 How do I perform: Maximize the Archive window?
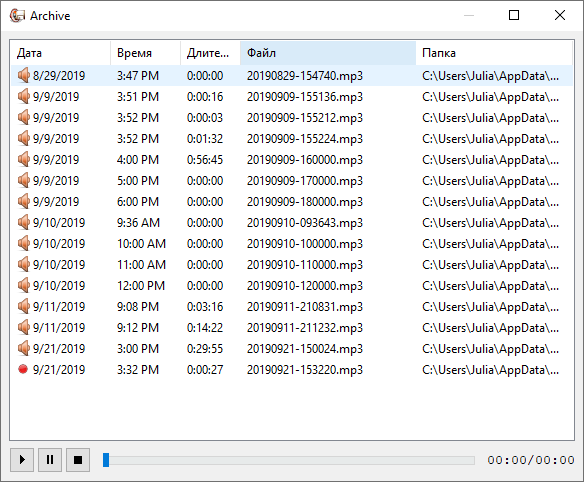(514, 15)
